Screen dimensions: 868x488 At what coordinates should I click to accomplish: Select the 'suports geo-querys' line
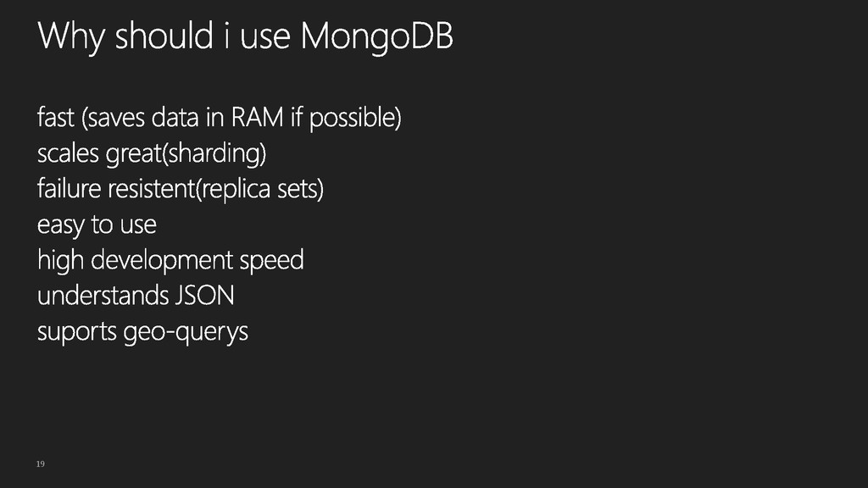(x=142, y=332)
